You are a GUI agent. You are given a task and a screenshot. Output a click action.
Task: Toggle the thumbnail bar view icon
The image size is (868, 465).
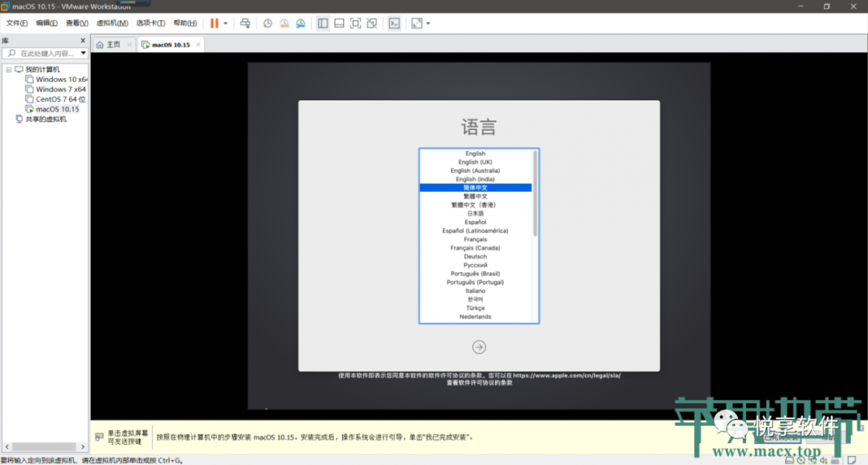click(339, 23)
